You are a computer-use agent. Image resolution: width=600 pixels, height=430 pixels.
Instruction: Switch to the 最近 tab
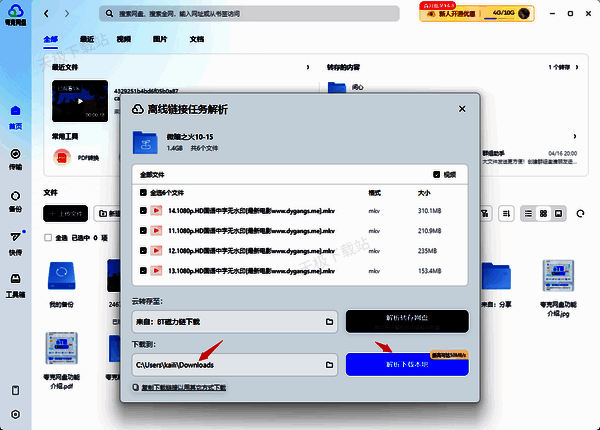point(87,40)
